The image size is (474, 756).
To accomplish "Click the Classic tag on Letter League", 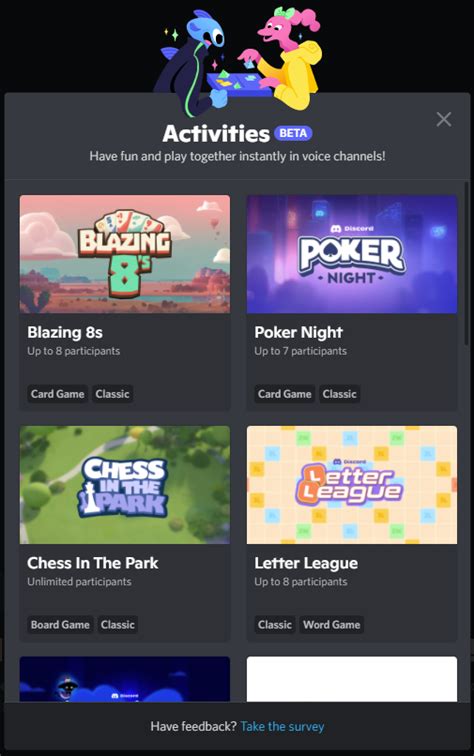I will pyautogui.click(x=275, y=625).
